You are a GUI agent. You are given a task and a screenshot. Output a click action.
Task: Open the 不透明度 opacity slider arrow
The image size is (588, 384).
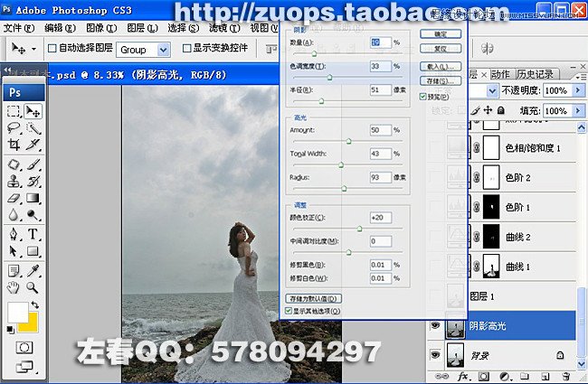pyautogui.click(x=578, y=90)
